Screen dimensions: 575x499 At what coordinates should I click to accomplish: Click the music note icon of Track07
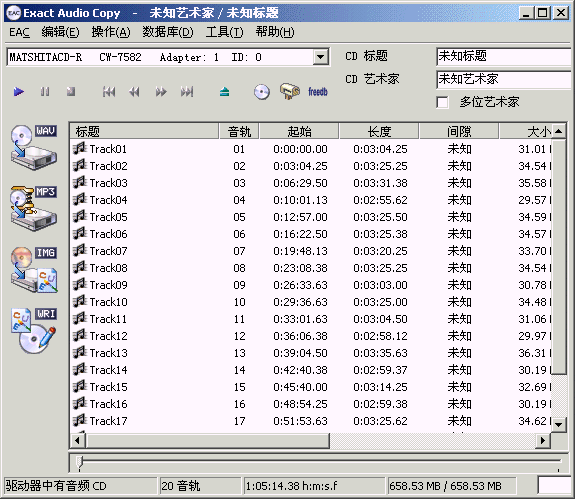tap(79, 250)
